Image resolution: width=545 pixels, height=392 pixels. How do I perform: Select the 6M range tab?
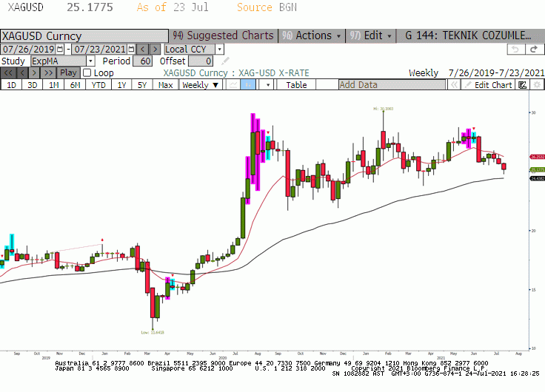(75, 85)
